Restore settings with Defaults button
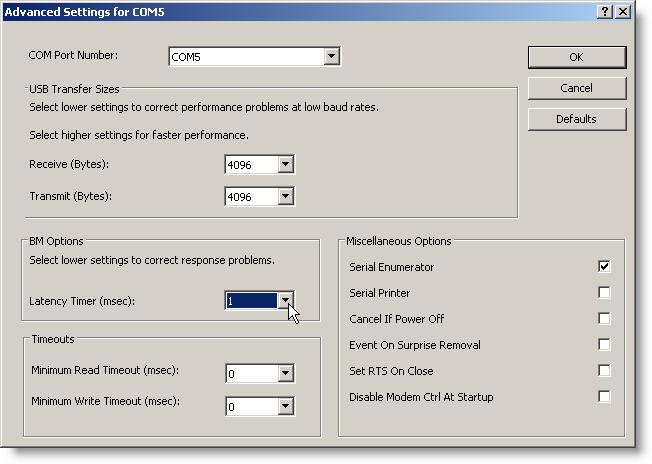 pyautogui.click(x=576, y=119)
